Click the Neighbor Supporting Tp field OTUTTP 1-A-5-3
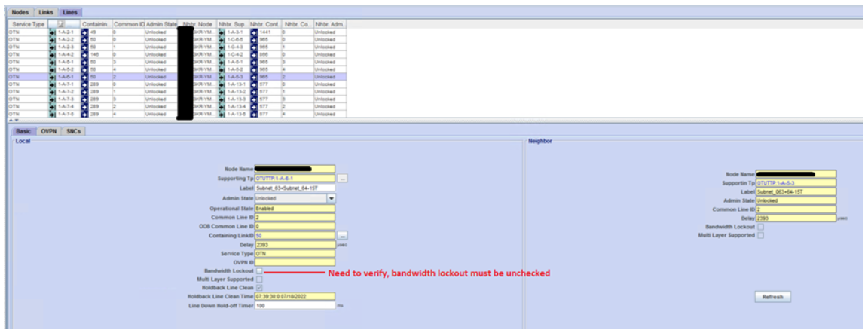868x333 pixels. (796, 182)
